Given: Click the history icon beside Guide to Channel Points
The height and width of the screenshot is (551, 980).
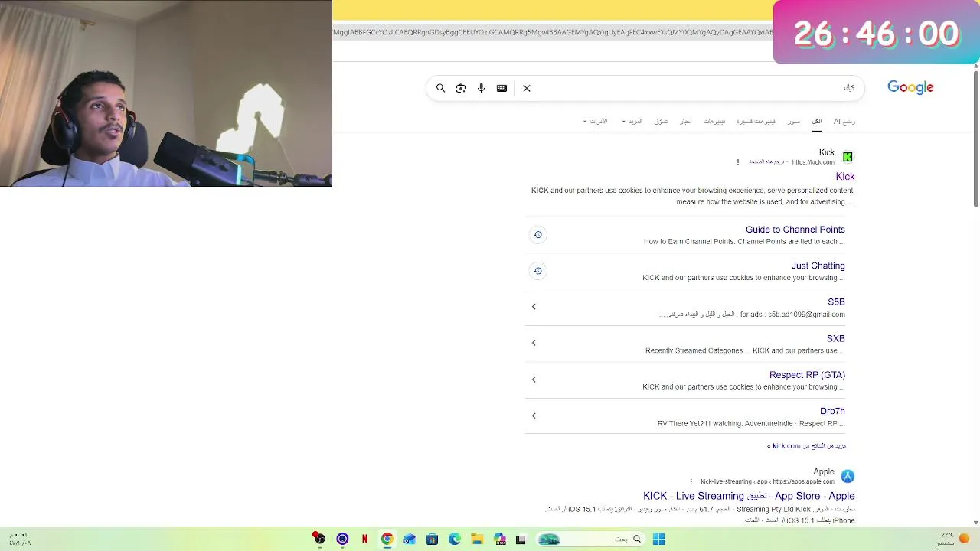Looking at the screenshot, I should coord(537,235).
